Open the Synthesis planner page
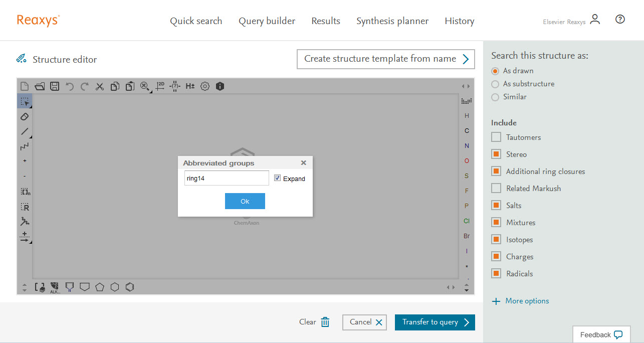The height and width of the screenshot is (343, 644). click(x=392, y=21)
